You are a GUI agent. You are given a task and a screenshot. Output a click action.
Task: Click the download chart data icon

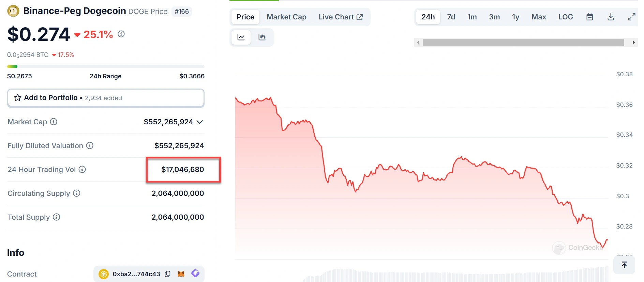pyautogui.click(x=611, y=17)
